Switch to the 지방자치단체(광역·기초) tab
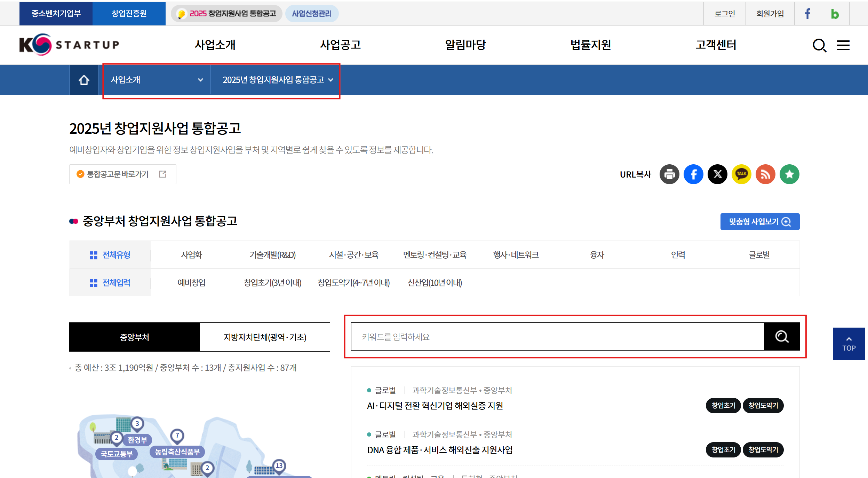Screen dimensions: 868x478 (x=265, y=337)
